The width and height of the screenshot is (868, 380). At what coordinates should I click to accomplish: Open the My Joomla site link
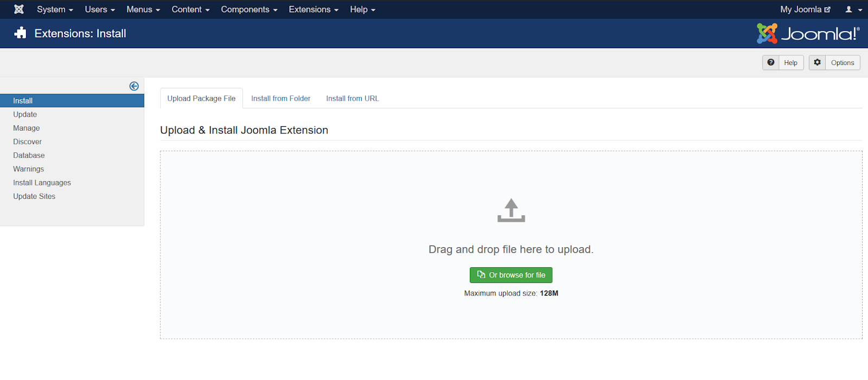[805, 9]
